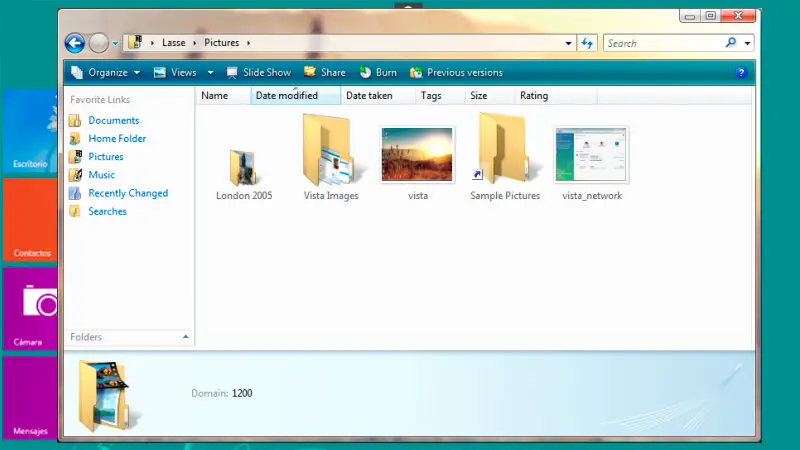The height and width of the screenshot is (450, 800).
Task: Minimize the Explorer window
Action: [690, 16]
